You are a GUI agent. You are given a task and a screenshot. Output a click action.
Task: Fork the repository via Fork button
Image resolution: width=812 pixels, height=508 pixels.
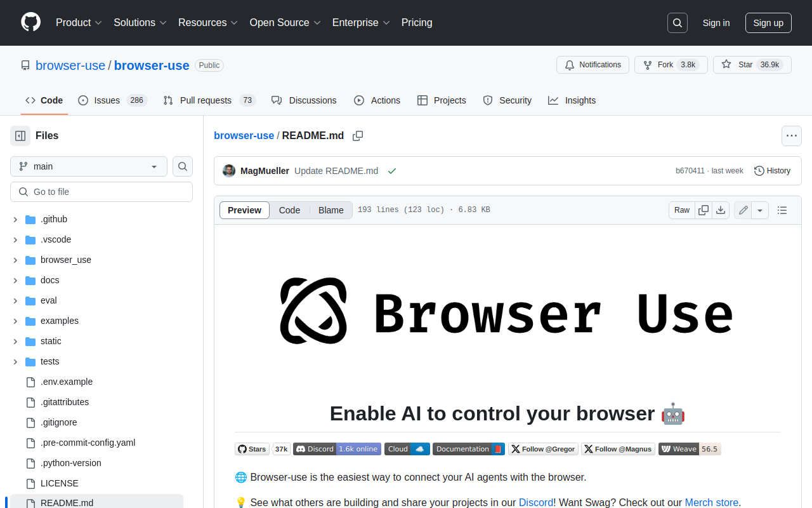coord(671,65)
